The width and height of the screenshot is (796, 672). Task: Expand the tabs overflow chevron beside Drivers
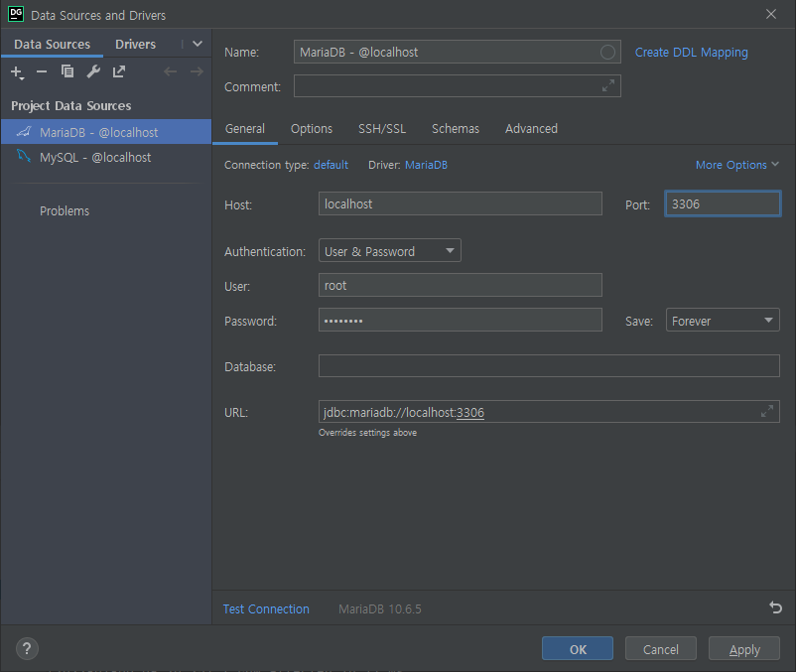pyautogui.click(x=198, y=44)
